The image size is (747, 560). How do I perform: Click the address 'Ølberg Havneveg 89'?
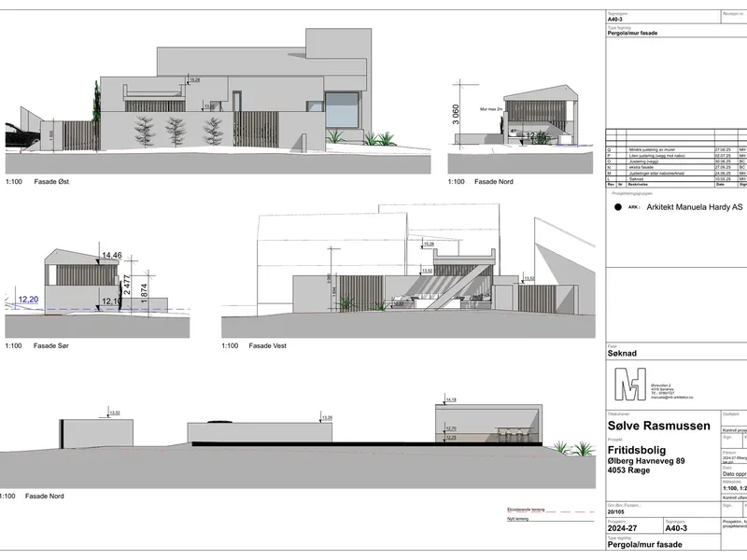tap(646, 461)
